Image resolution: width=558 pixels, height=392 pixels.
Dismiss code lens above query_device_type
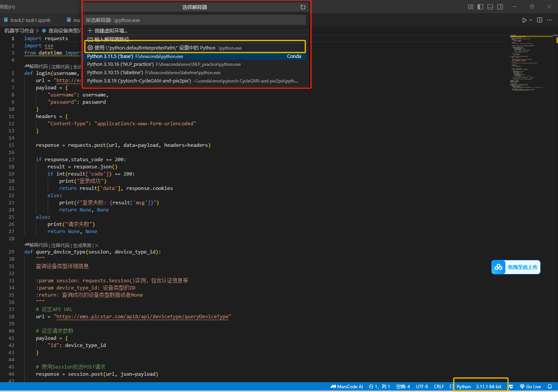97,245
